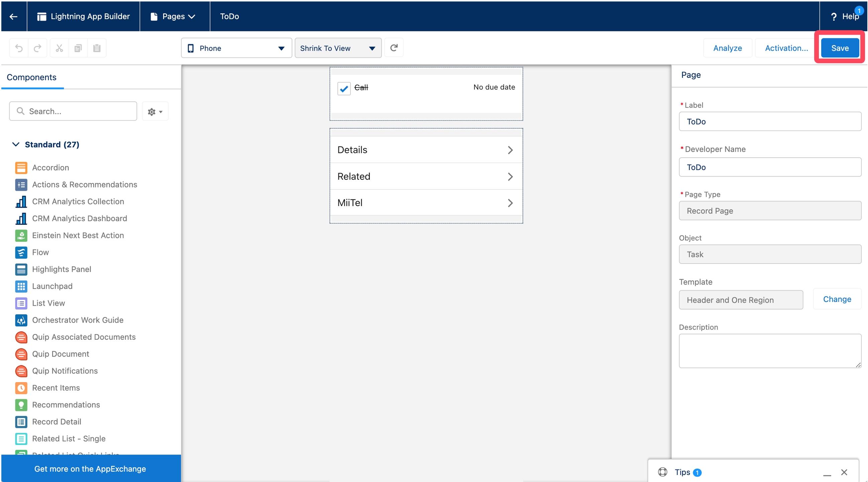Click the Developer Name input field
Viewport: 868px width, 482px height.
click(770, 167)
